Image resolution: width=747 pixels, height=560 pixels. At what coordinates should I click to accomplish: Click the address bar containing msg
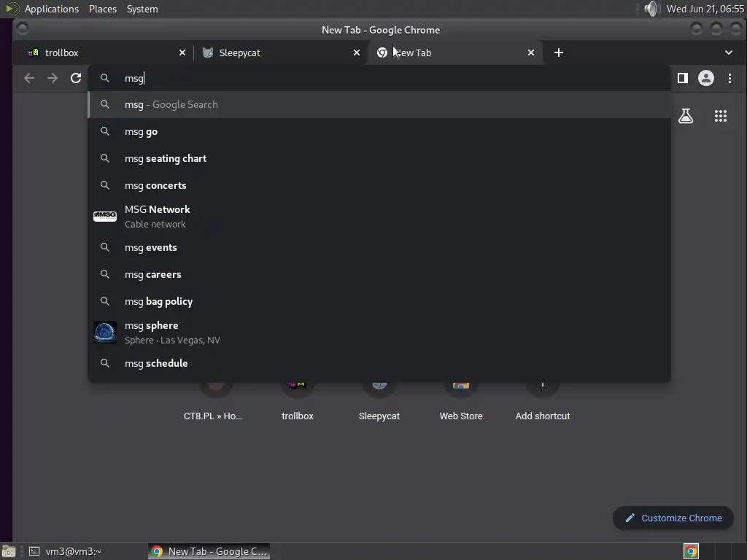click(379, 78)
